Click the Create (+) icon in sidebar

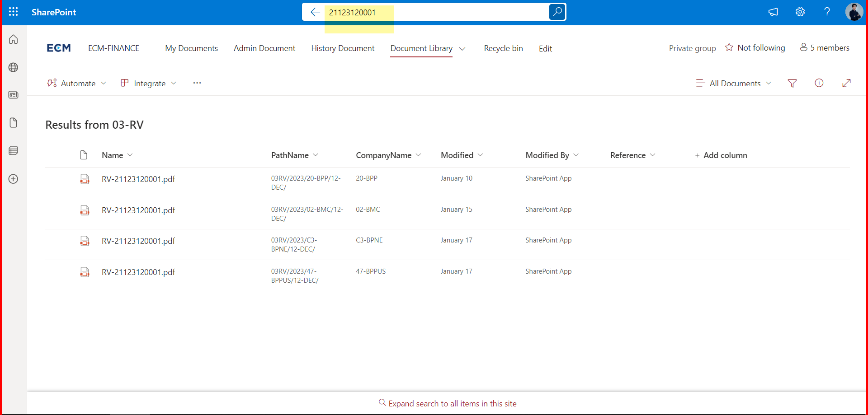13,179
